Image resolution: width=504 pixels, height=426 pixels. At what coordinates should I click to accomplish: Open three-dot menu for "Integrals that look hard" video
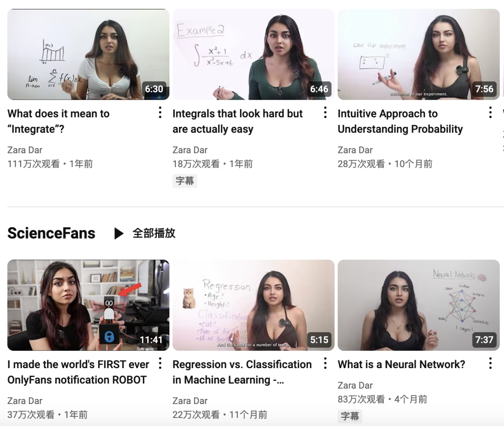[x=325, y=113]
